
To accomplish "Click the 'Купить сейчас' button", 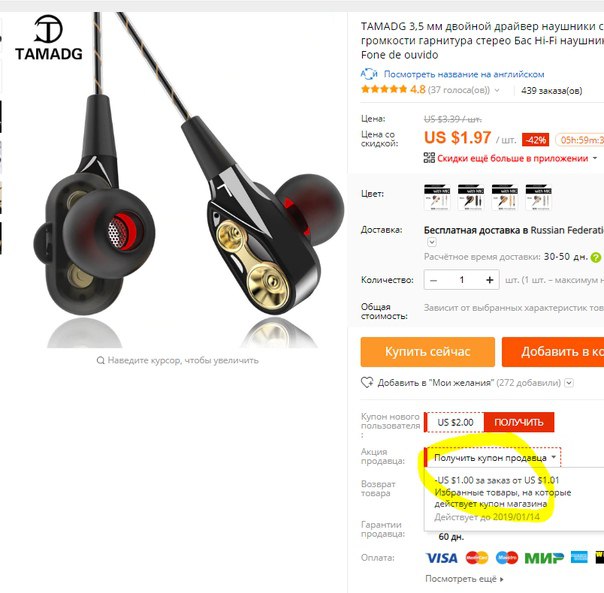I will point(428,352).
